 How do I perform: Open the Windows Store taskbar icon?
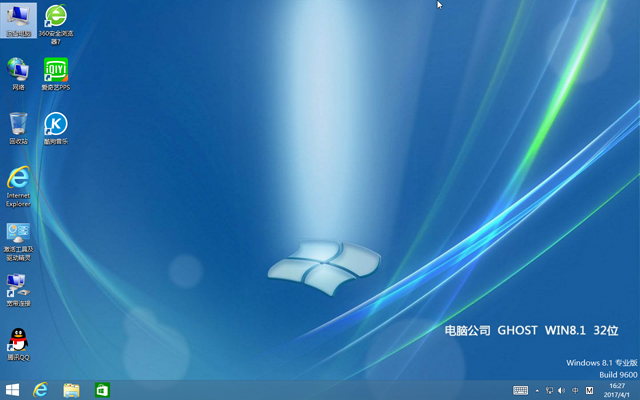(x=101, y=390)
